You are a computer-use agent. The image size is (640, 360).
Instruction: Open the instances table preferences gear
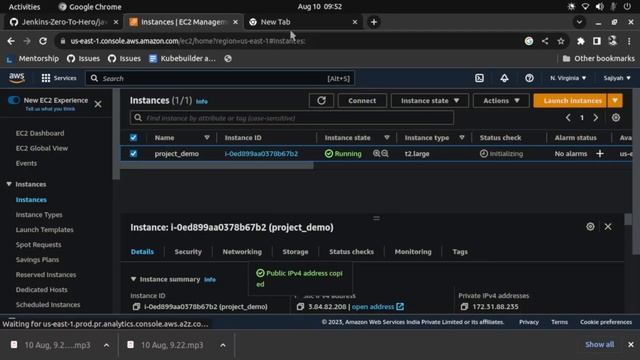coord(616,118)
